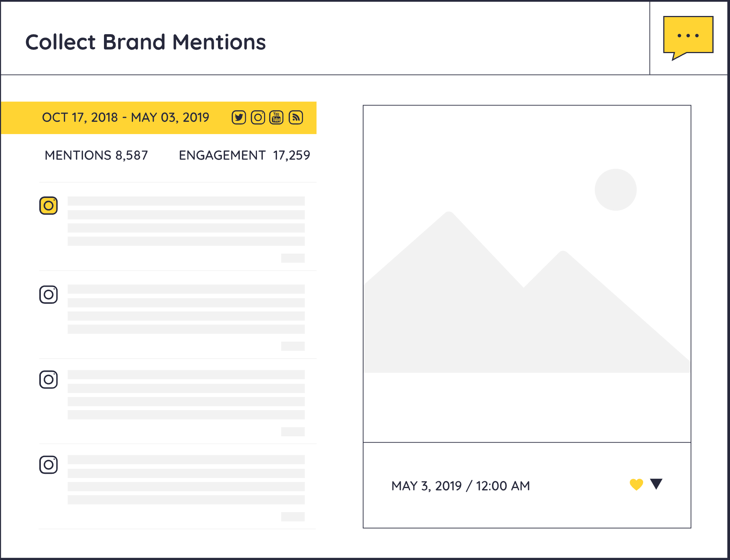Click the Collect Brand Mentions title
The height and width of the screenshot is (560, 730).
(146, 42)
